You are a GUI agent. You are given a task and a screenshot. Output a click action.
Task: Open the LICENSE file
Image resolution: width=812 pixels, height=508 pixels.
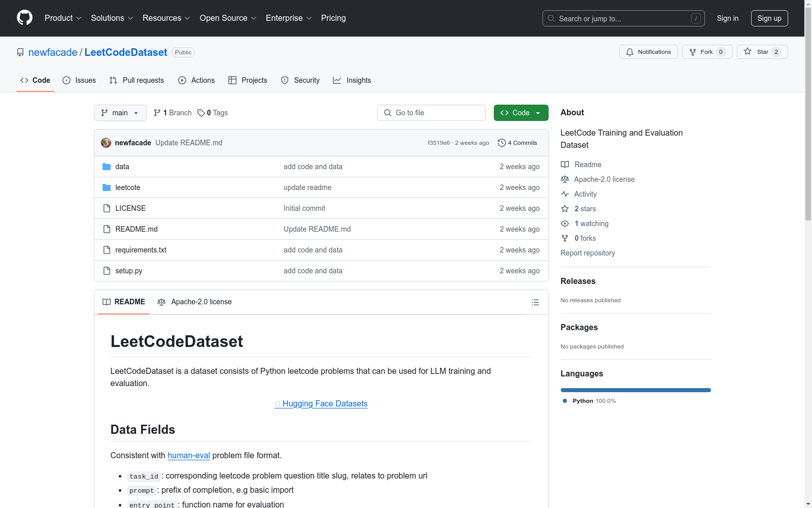pos(130,208)
